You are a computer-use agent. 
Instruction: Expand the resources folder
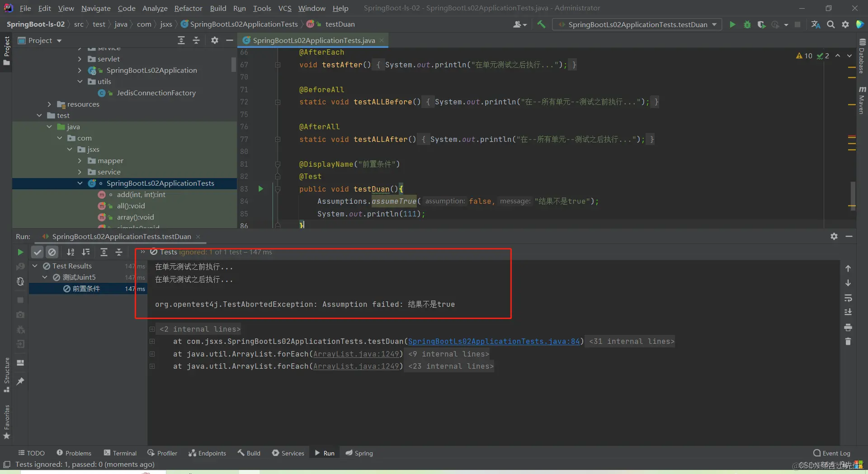(49, 104)
